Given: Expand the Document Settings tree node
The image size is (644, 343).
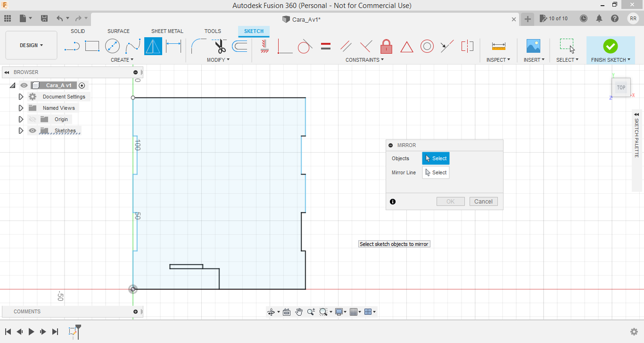Looking at the screenshot, I should 21,97.
